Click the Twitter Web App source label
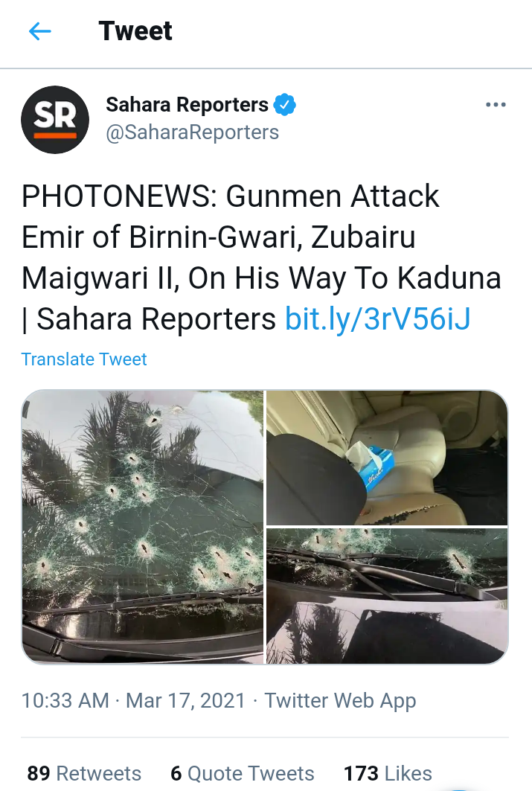The width and height of the screenshot is (532, 791). tap(340, 701)
